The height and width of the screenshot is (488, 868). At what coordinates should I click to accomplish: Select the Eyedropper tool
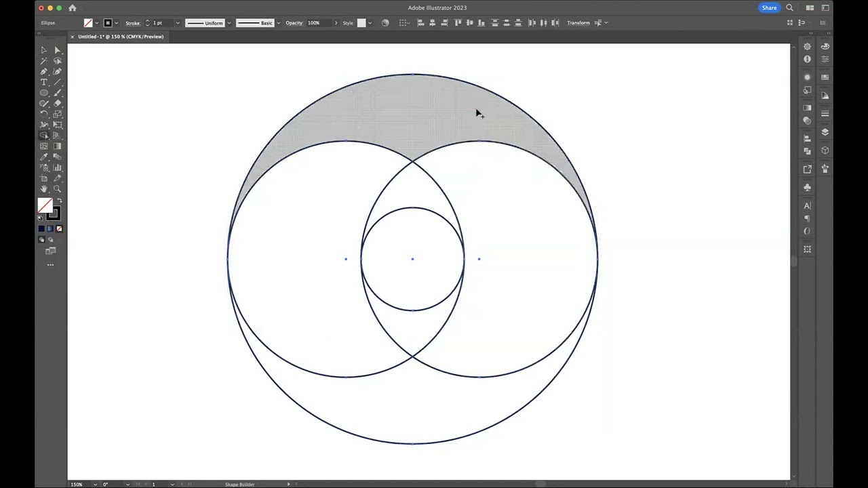point(44,157)
